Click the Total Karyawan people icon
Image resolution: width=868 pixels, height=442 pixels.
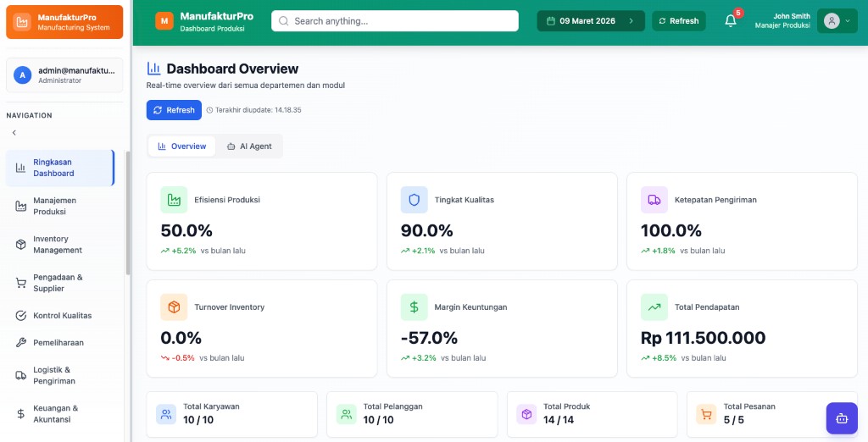[166, 414]
